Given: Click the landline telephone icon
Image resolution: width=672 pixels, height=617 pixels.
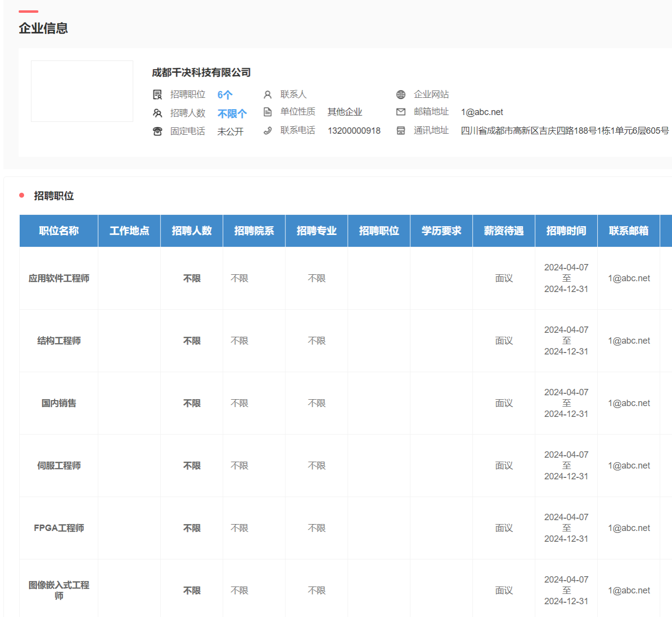Looking at the screenshot, I should click(x=157, y=131).
